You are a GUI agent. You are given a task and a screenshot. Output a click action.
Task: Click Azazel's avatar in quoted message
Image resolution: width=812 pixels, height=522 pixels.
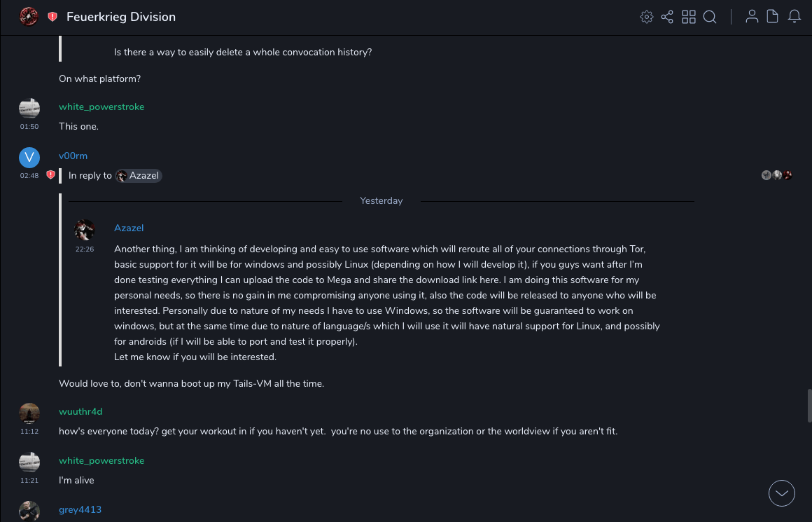[x=85, y=230]
